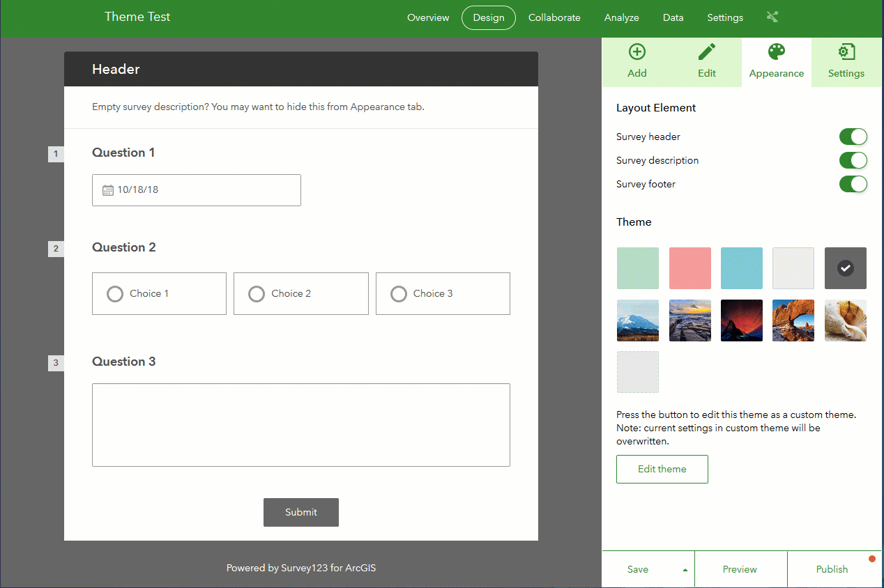Toggle the Survey footer switch
884x588 pixels.
click(853, 184)
